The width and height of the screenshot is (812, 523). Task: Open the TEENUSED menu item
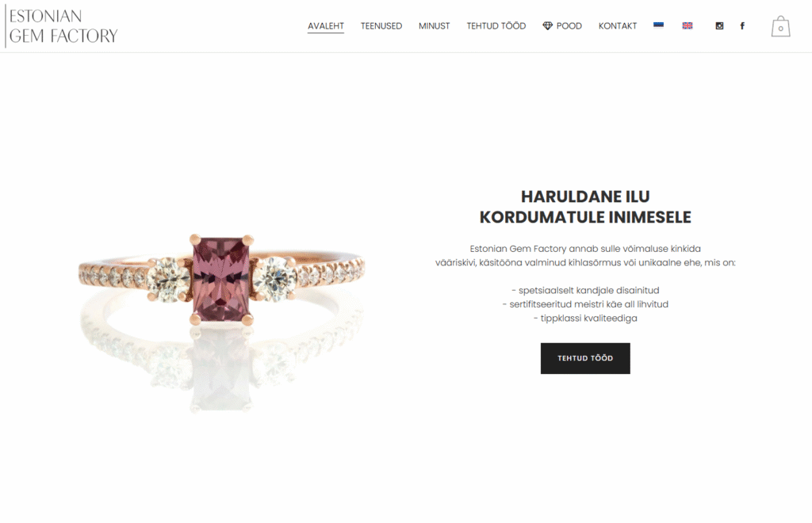[381, 26]
